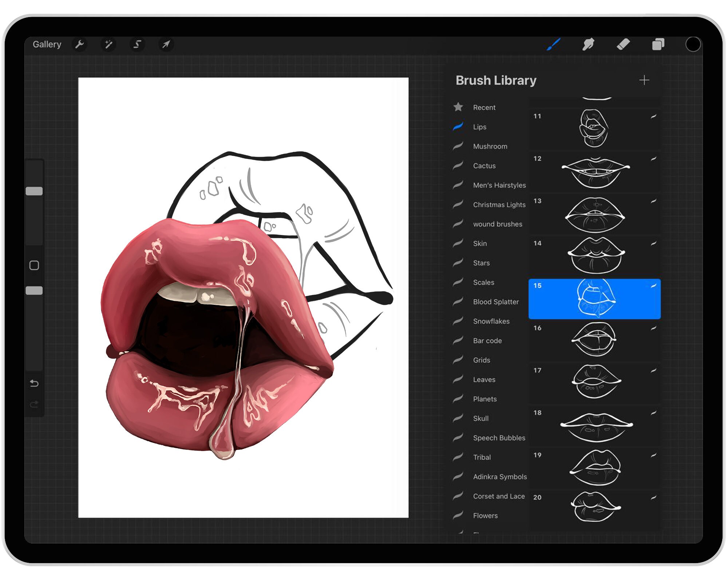Activate the Transform arrow tool
The height and width of the screenshot is (578, 728).
(166, 44)
